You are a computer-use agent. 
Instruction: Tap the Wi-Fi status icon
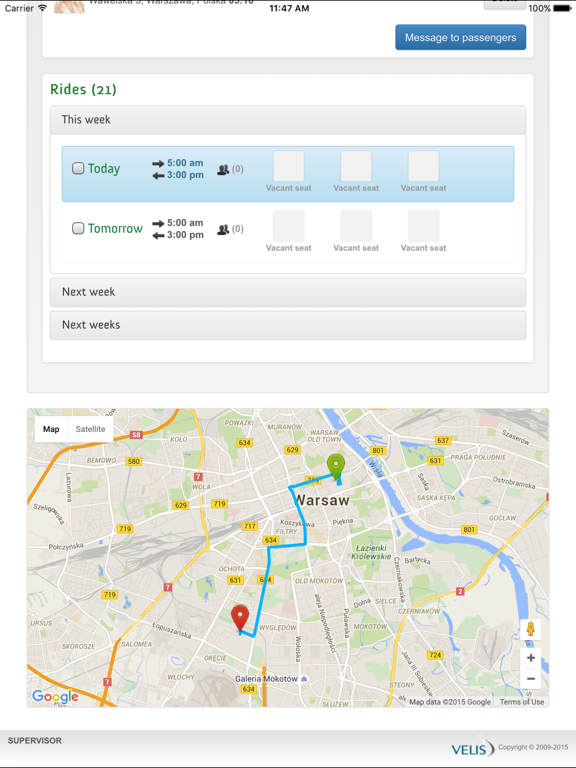point(43,8)
